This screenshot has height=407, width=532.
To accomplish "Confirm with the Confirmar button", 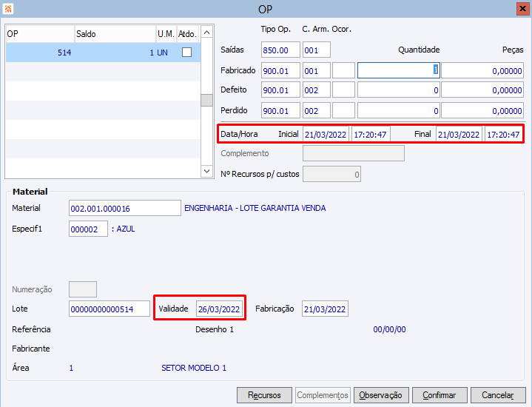I will (x=440, y=395).
